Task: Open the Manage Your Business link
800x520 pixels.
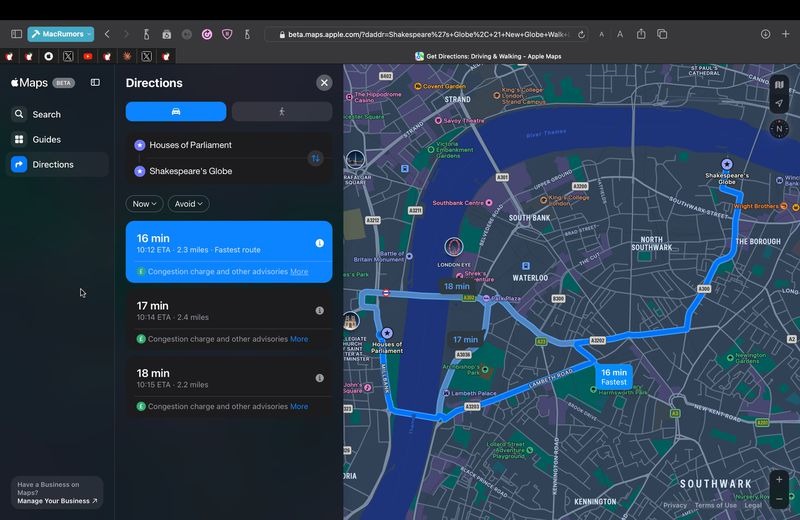Action: click(x=57, y=501)
